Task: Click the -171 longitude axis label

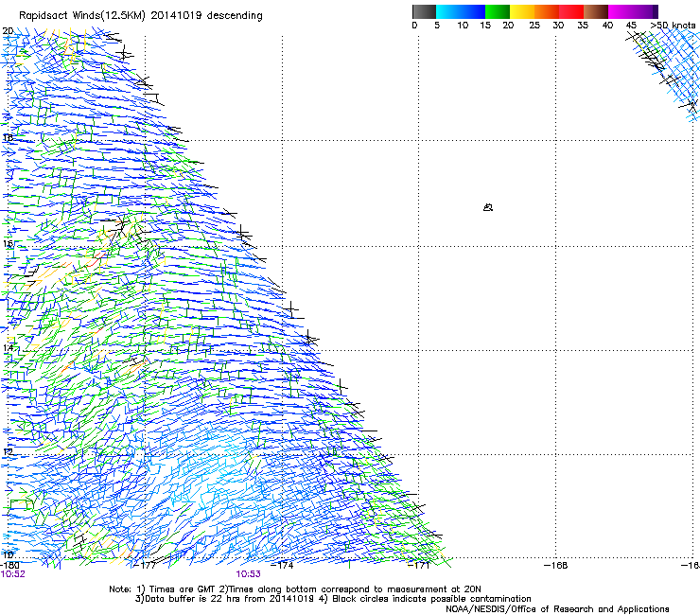Action: [x=419, y=565]
